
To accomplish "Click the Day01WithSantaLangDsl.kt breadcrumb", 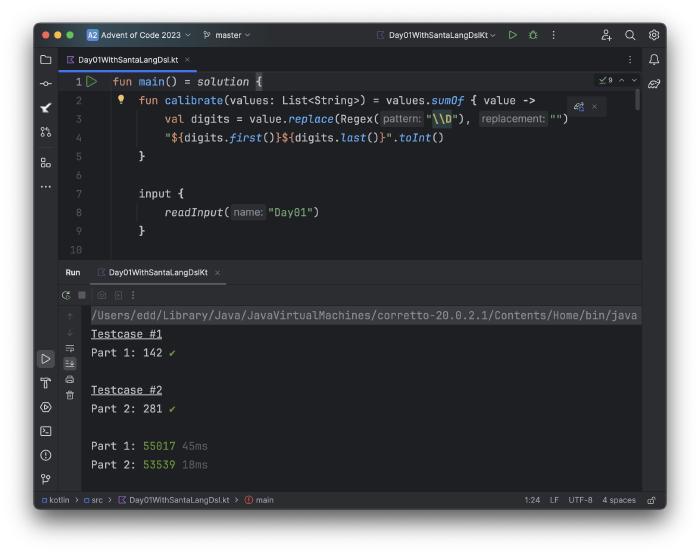I will tap(174, 500).
